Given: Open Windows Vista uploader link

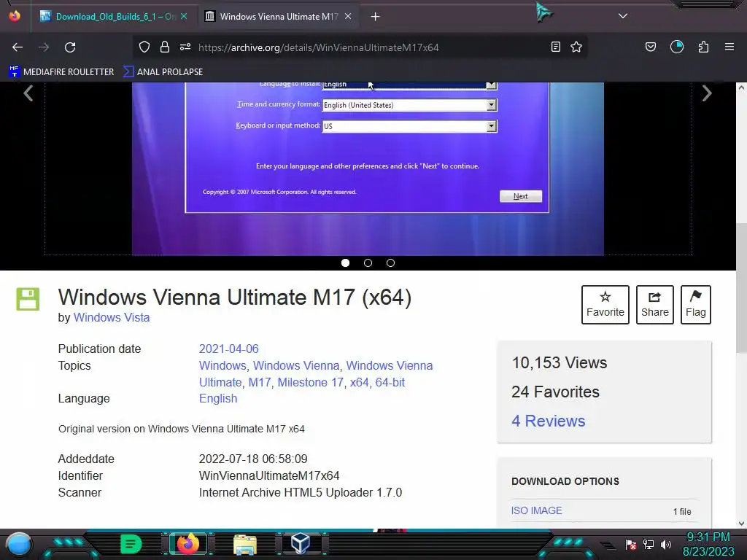Looking at the screenshot, I should [x=112, y=318].
